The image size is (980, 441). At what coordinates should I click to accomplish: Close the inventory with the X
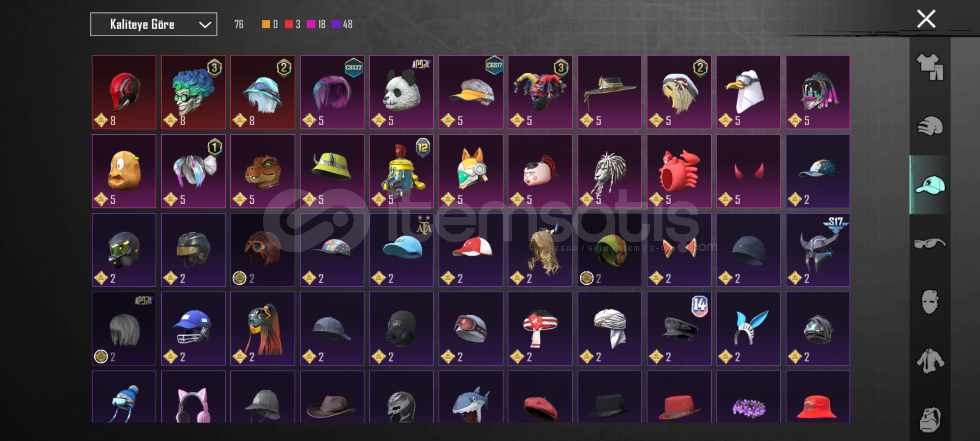pos(926,19)
